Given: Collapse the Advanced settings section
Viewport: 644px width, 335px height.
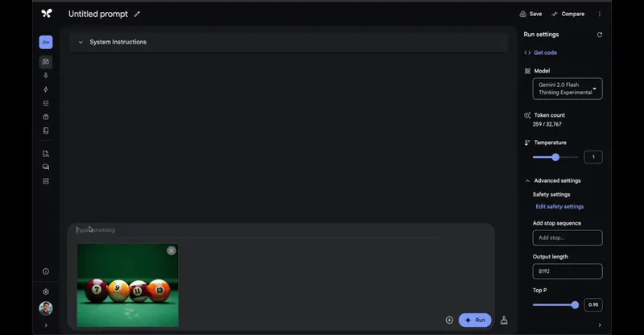Looking at the screenshot, I should tap(527, 181).
